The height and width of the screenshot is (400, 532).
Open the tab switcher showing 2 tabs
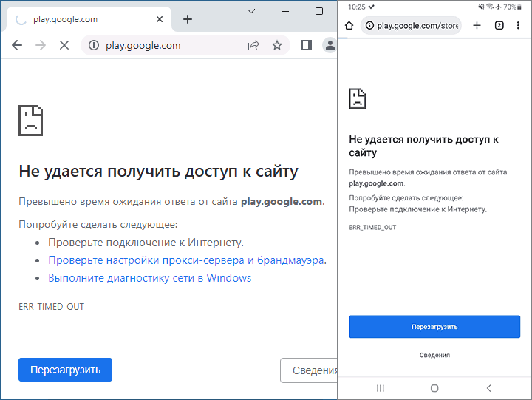pos(499,25)
